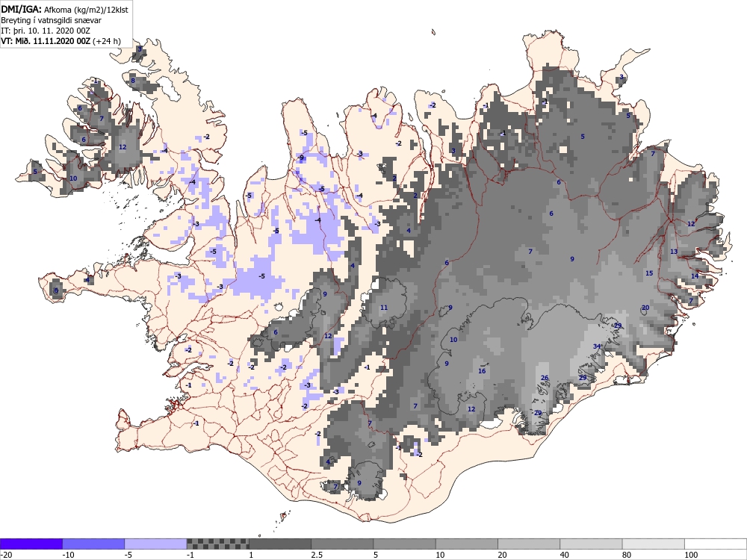
Task: Select the '100' legend scale label
Action: (x=691, y=555)
